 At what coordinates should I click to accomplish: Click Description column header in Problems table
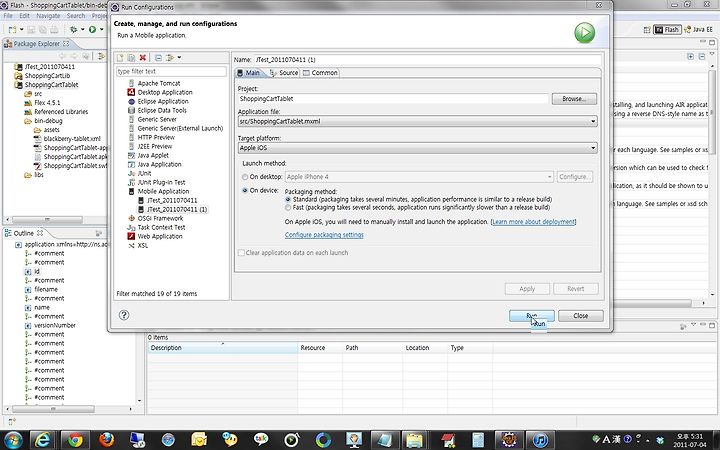[x=223, y=348]
